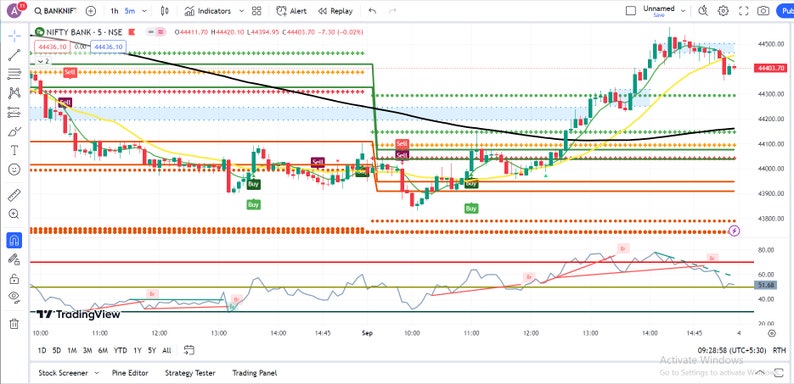794x384 pixels.
Task: Open the Fibonacci/gann tools group
Action: click(14, 74)
